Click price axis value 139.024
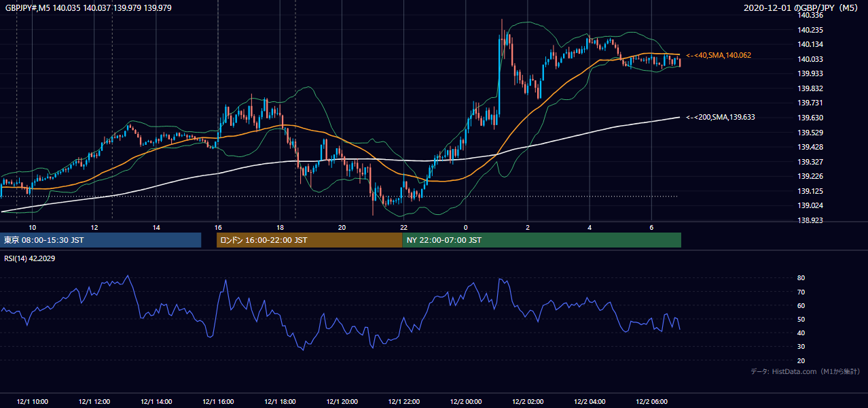Viewport: 868px width, 408px height. [811, 205]
